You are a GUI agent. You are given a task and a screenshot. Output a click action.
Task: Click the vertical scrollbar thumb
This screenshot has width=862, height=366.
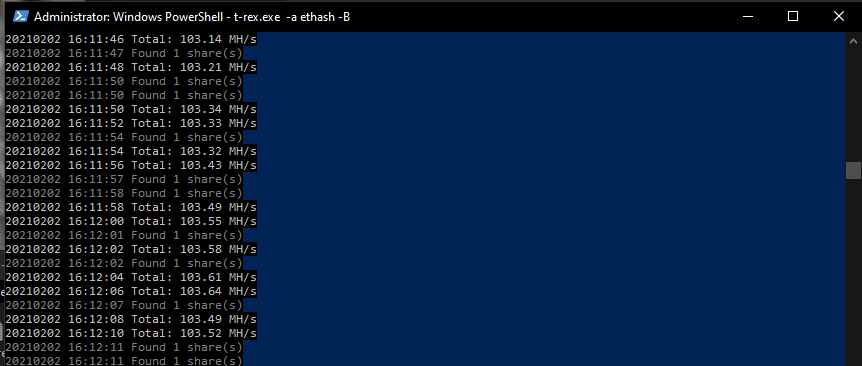click(x=853, y=170)
